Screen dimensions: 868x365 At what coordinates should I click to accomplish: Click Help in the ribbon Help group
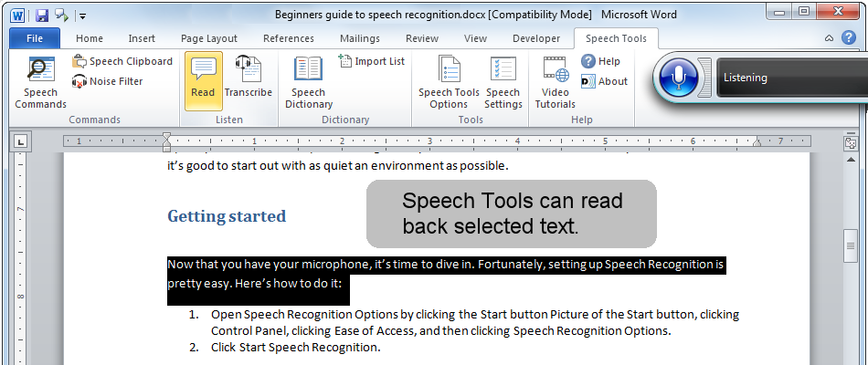(600, 61)
